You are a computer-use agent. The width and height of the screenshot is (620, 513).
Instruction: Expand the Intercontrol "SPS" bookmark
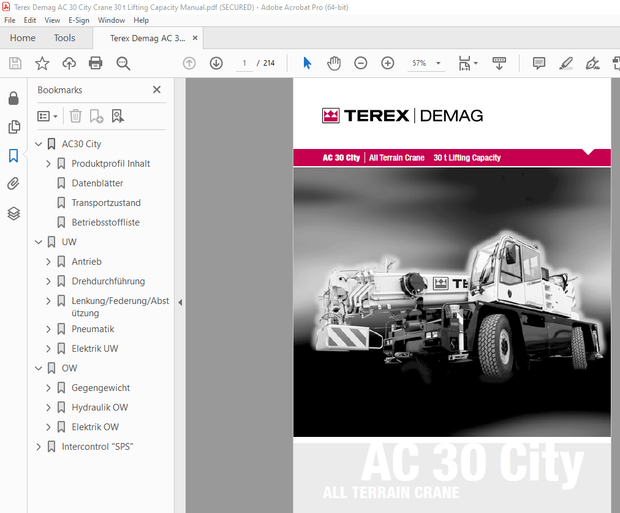pyautogui.click(x=38, y=447)
